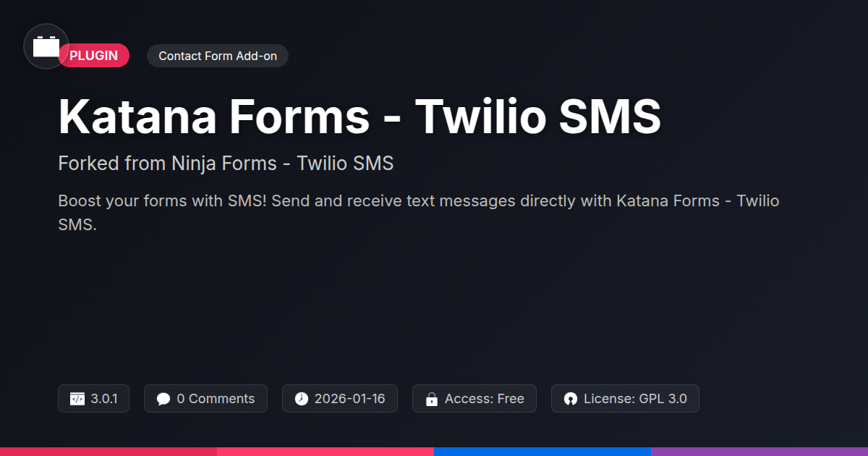Click the Forked from Ninja Forms subtitle
Screen dimensions: 868x456
pyautogui.click(x=226, y=164)
